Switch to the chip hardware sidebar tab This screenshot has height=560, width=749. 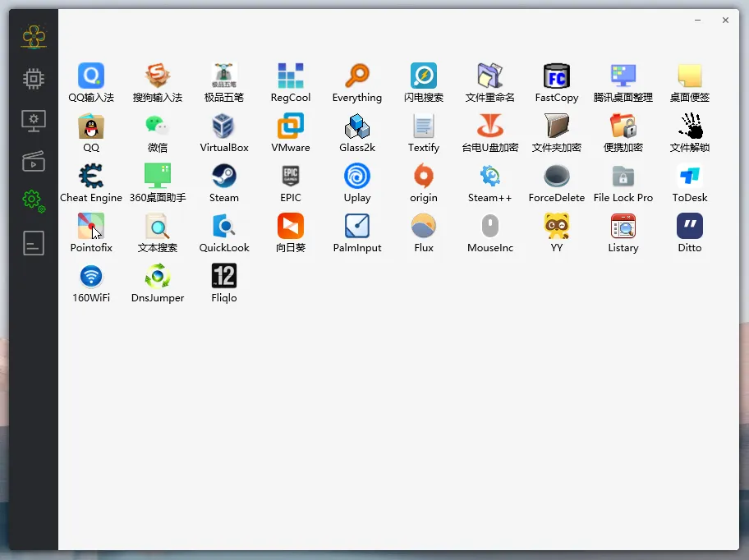pyautogui.click(x=34, y=78)
